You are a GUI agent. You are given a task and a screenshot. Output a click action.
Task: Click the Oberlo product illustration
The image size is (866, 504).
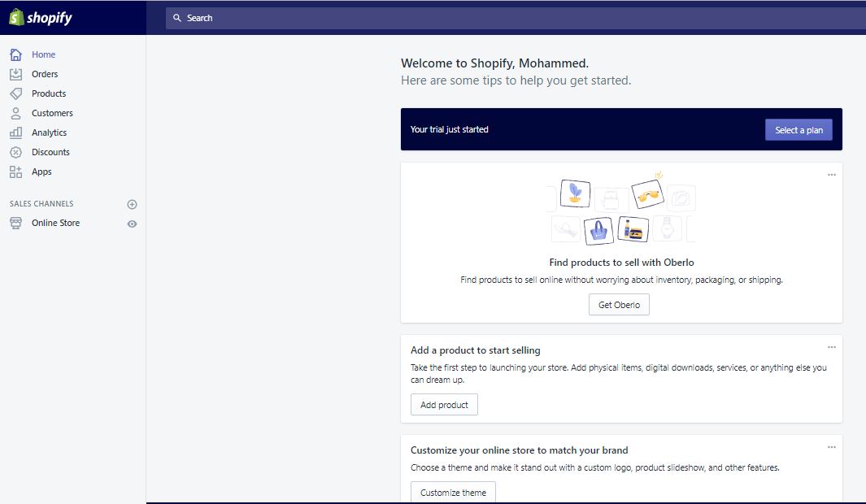coord(622,209)
